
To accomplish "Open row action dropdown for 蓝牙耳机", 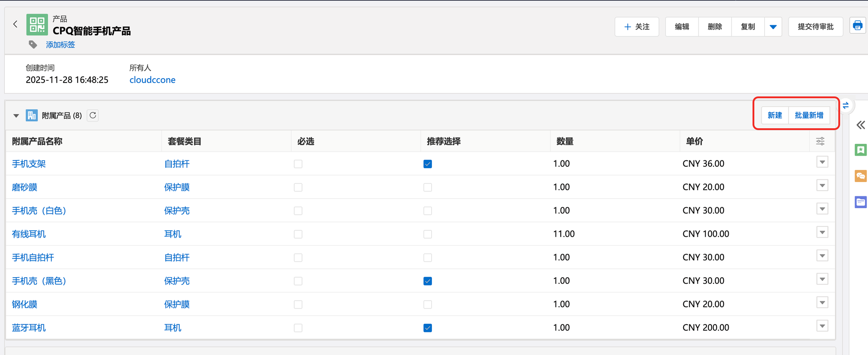I will [x=822, y=326].
